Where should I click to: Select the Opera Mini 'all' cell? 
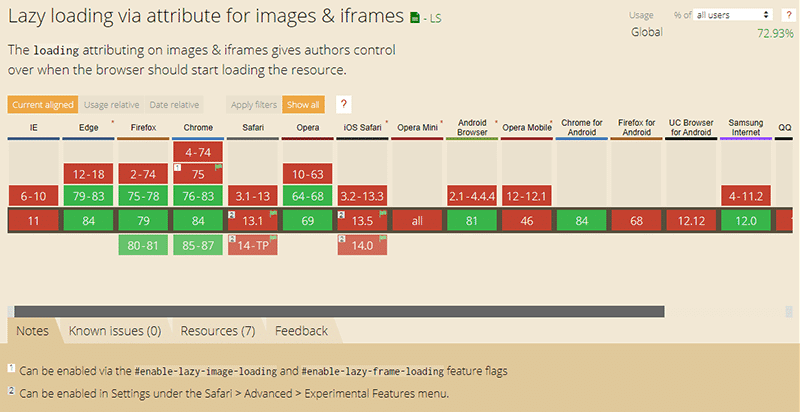[x=417, y=221]
